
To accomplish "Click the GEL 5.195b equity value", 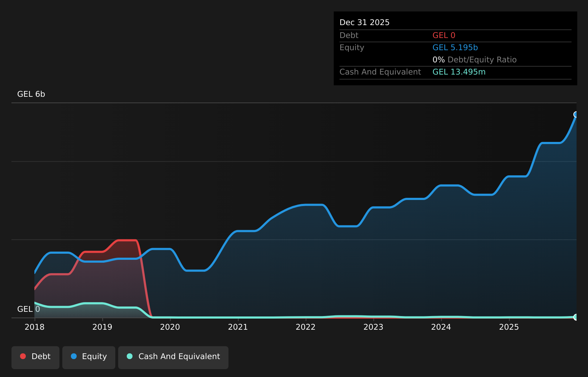I will [455, 48].
